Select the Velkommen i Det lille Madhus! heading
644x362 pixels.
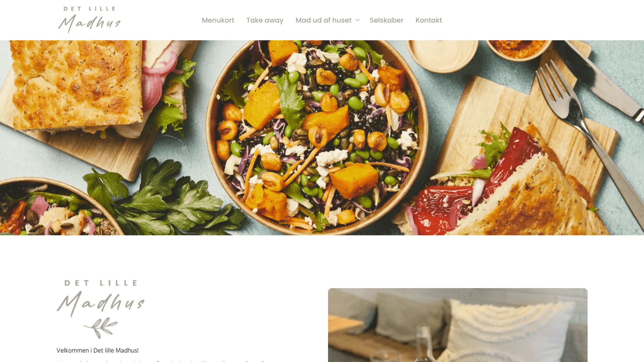[x=97, y=350]
